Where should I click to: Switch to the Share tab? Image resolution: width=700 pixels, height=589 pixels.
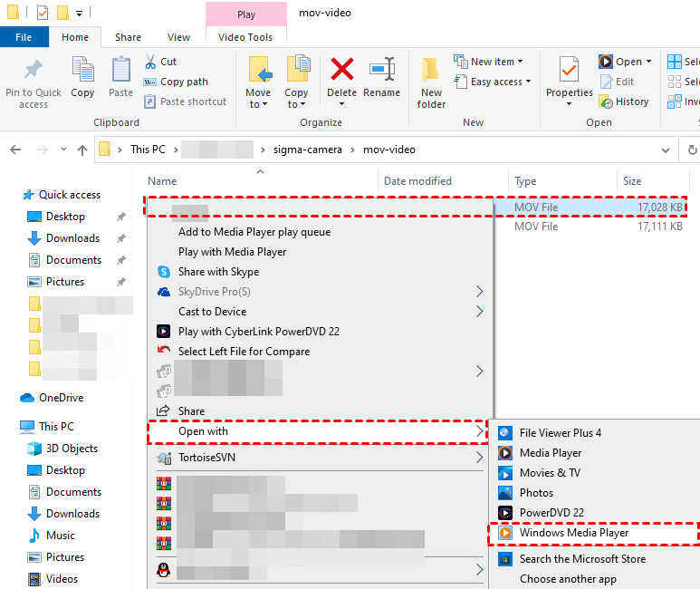[x=128, y=37]
